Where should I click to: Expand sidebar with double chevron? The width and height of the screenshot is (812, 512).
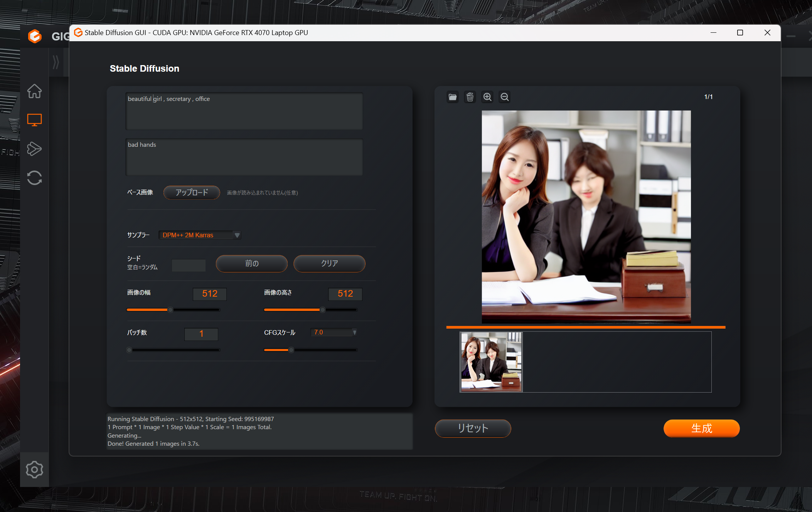click(x=56, y=62)
